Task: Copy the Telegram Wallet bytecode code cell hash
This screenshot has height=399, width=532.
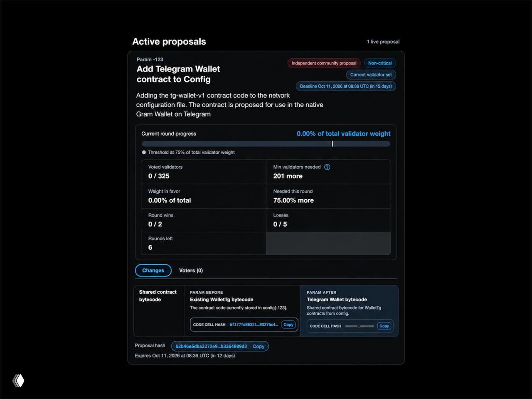Action: 384,326
